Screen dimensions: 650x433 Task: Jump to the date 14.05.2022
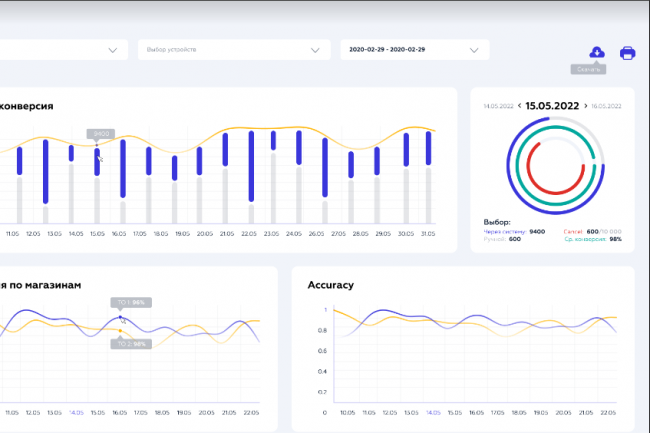click(x=498, y=106)
